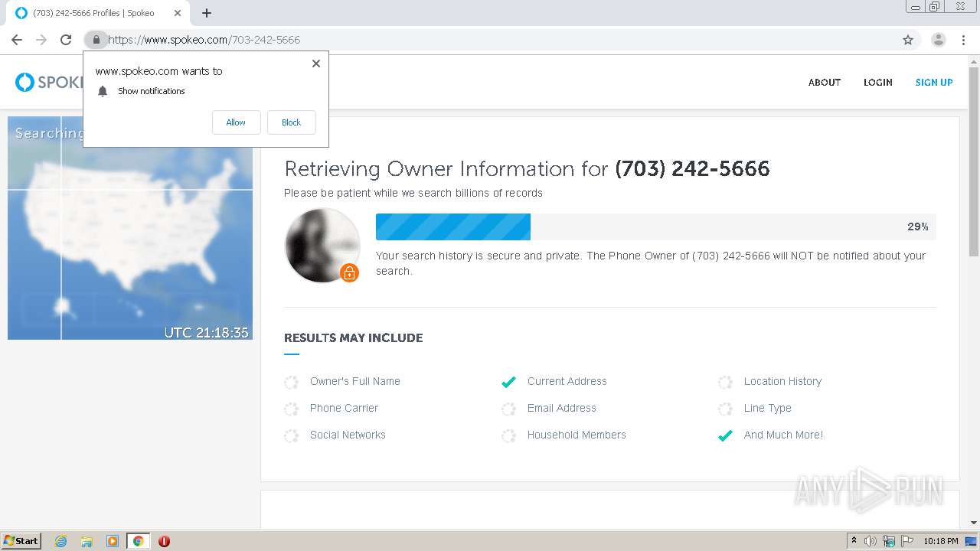Click the taskbar clock 10:18 PM
This screenshot has height=551, width=980.
coord(941,541)
